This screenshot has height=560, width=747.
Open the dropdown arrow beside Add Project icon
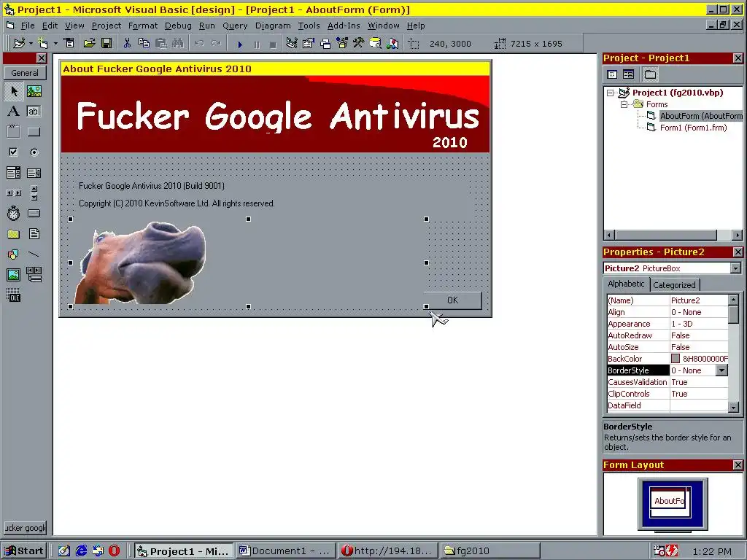[31, 43]
